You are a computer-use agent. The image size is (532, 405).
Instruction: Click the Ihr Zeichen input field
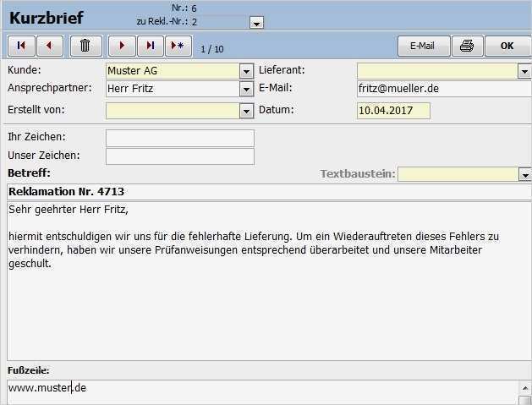pyautogui.click(x=180, y=138)
